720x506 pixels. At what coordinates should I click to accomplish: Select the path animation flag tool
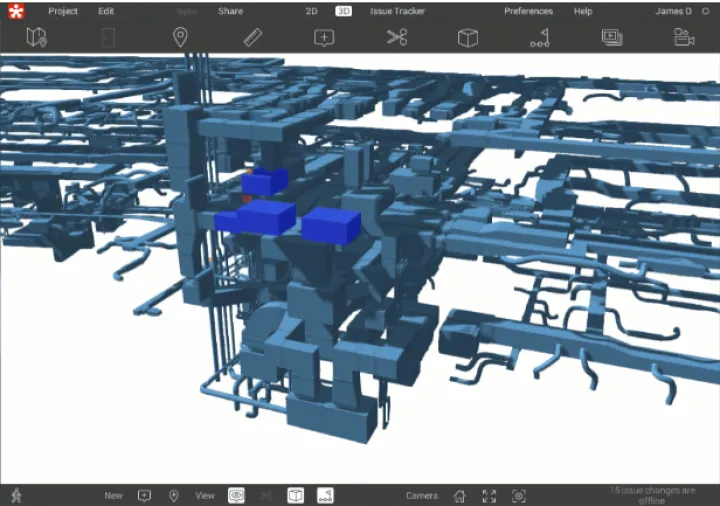540,38
